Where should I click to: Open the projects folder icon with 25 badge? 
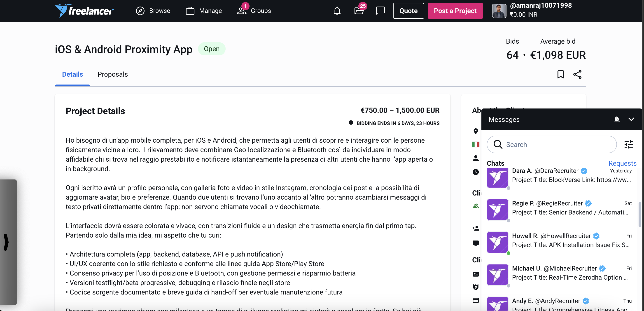coord(359,11)
